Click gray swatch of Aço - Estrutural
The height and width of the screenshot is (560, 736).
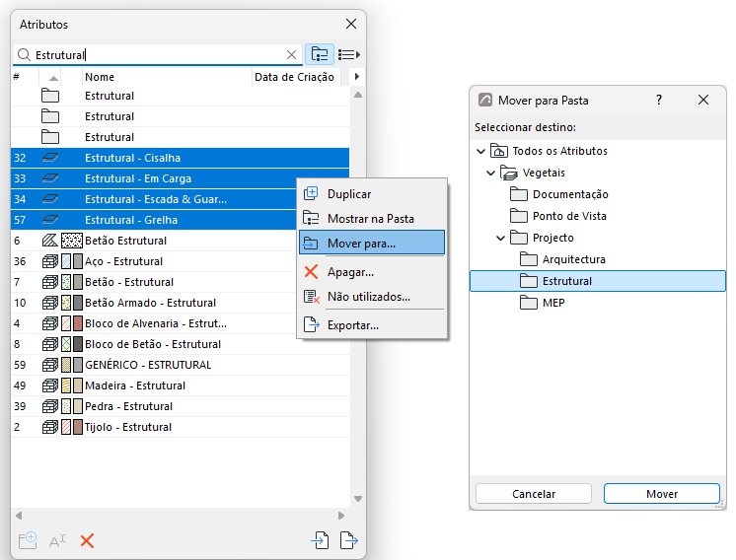click(x=78, y=261)
